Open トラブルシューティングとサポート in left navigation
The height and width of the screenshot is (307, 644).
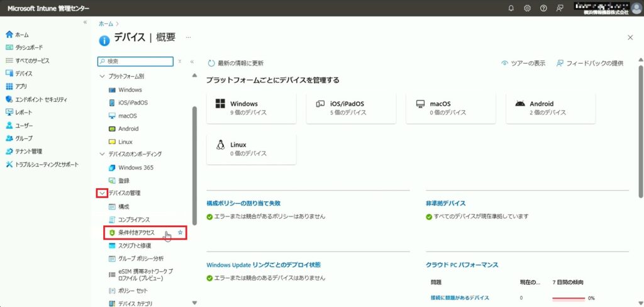point(42,164)
